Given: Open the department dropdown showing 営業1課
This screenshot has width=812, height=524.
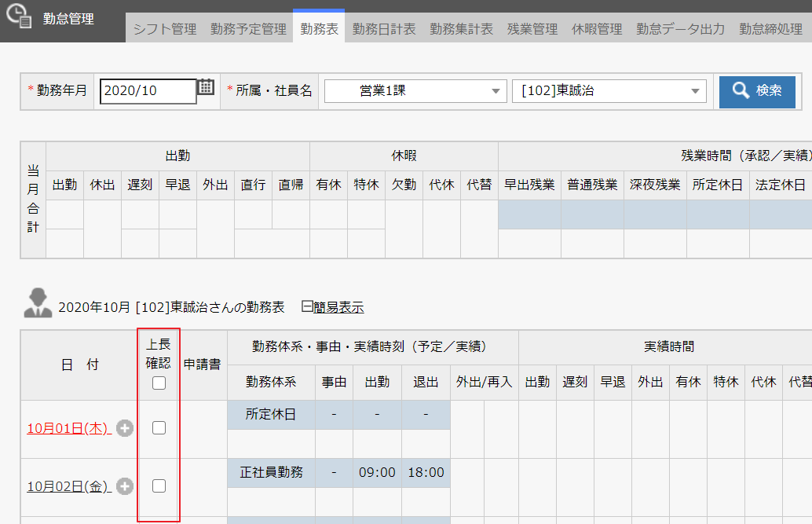Looking at the screenshot, I should click(x=415, y=91).
